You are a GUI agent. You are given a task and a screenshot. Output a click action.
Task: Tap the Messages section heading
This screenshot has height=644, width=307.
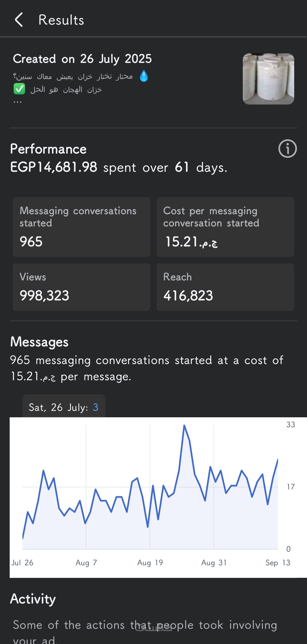40,342
